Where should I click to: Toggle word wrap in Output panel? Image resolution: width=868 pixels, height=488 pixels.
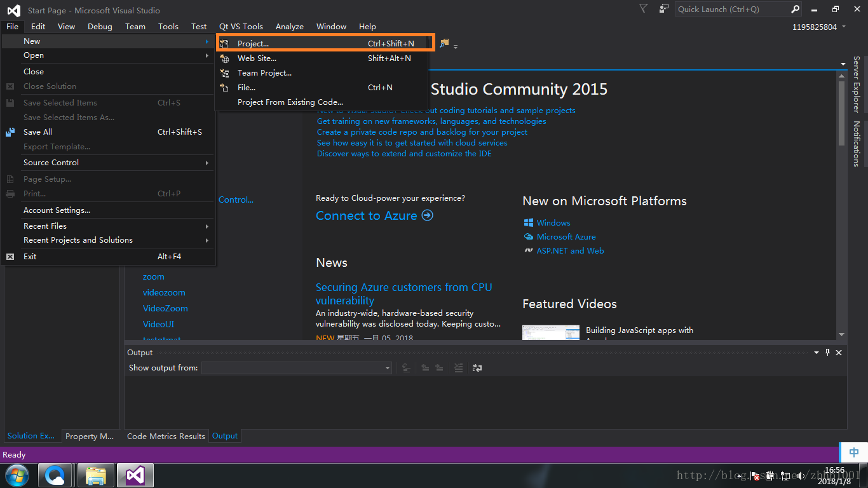[477, 368]
